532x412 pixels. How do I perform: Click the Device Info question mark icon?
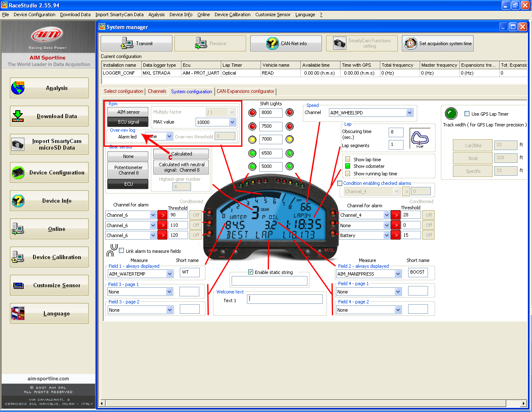point(18,201)
